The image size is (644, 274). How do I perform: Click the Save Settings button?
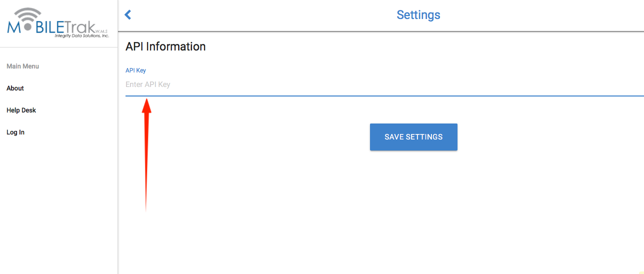pyautogui.click(x=413, y=137)
